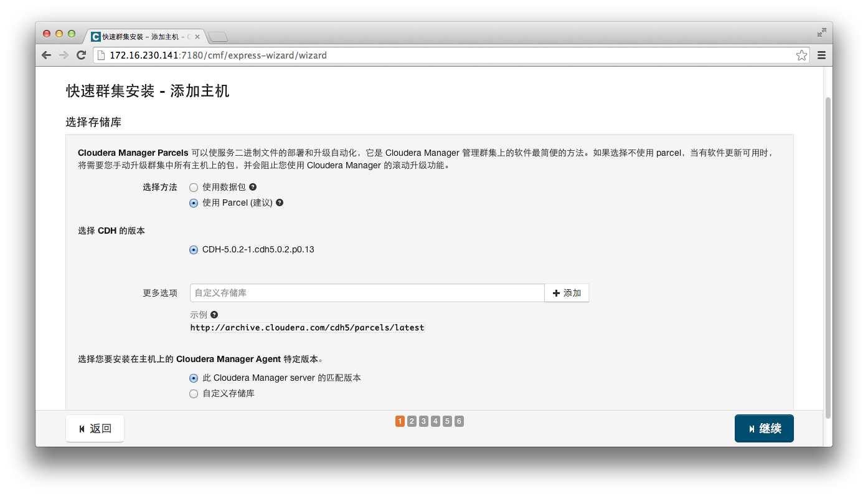The image size is (868, 496).
Task: Go to wizard step 4
Action: tap(435, 421)
